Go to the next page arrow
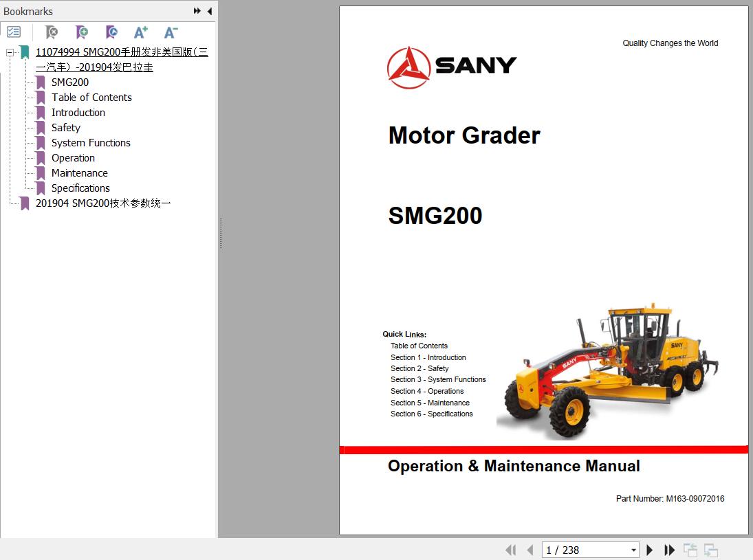The width and height of the screenshot is (753, 560). (650, 550)
